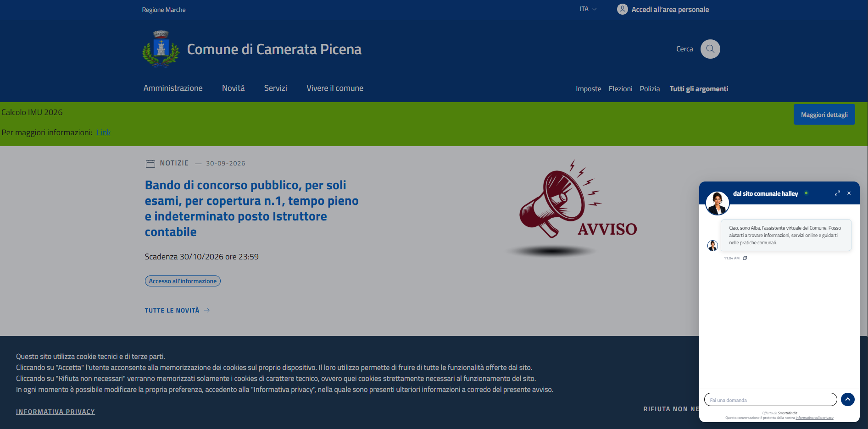Viewport: 868px width, 429px height.
Task: Click the 'Calcolo IMU 2026' banner text
Action: [32, 112]
